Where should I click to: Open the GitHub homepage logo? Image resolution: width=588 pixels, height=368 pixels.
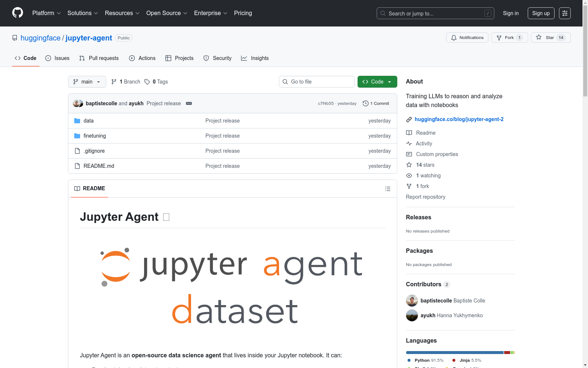click(x=18, y=13)
